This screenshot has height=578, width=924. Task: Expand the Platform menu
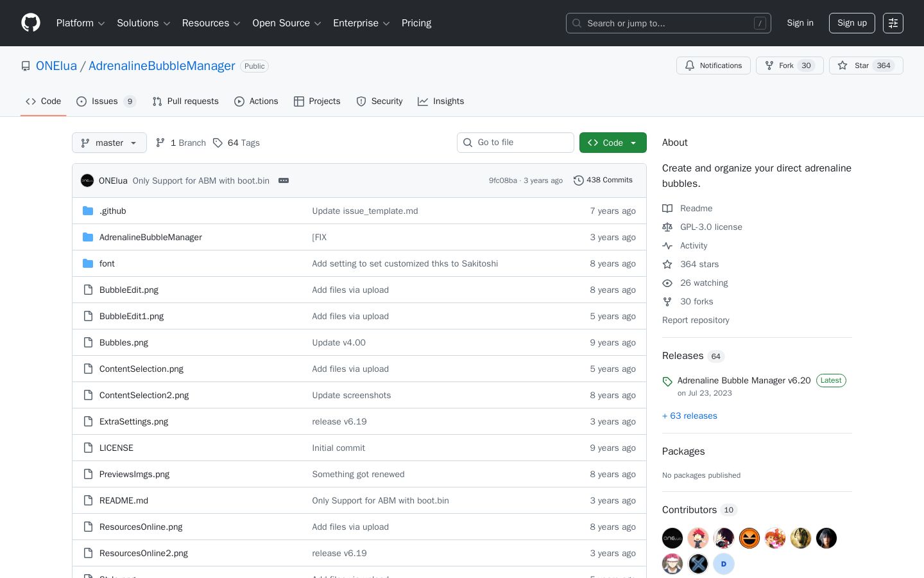pos(80,23)
